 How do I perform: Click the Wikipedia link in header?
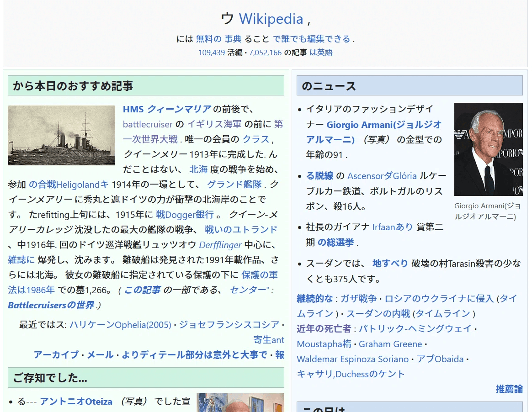pos(271,19)
